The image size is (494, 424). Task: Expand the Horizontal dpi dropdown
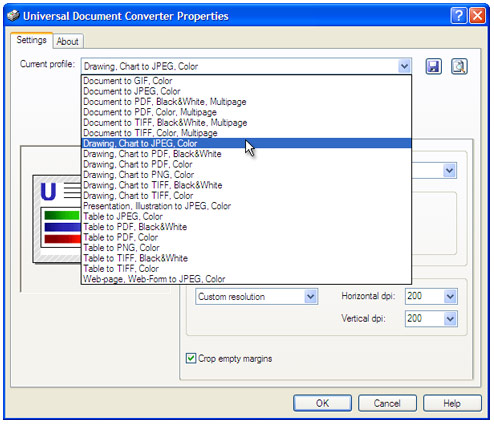click(x=450, y=296)
